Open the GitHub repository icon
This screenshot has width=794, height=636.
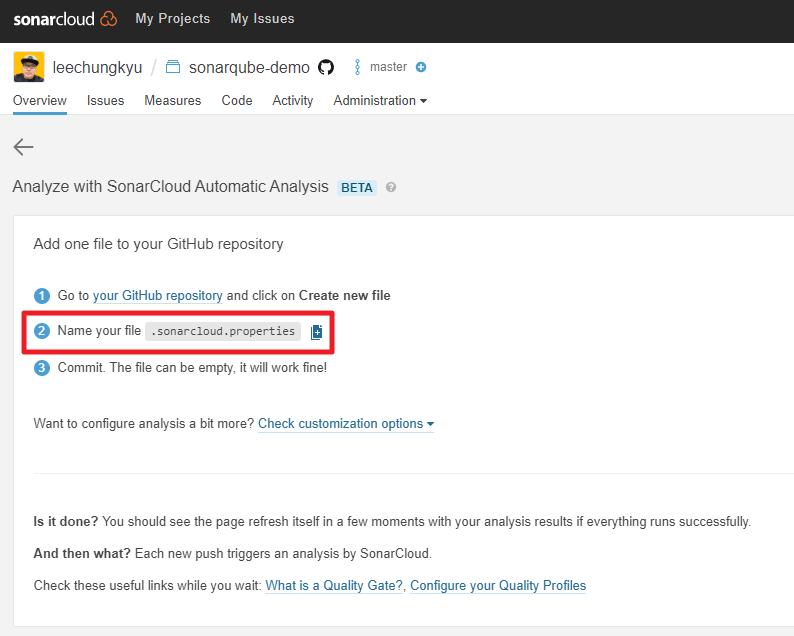(326, 67)
